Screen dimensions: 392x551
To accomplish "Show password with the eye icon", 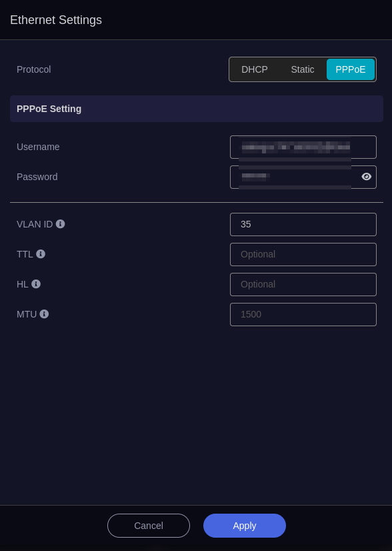I will tap(367, 176).
